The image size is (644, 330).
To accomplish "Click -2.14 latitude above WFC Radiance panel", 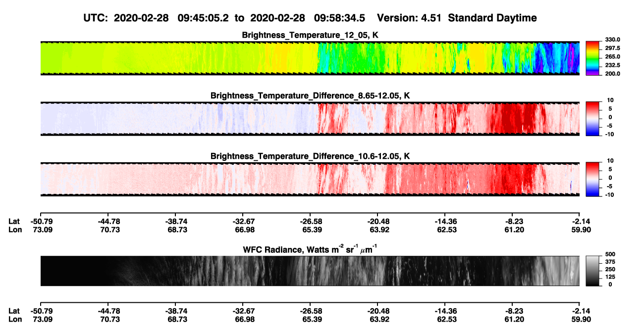I will [580, 222].
